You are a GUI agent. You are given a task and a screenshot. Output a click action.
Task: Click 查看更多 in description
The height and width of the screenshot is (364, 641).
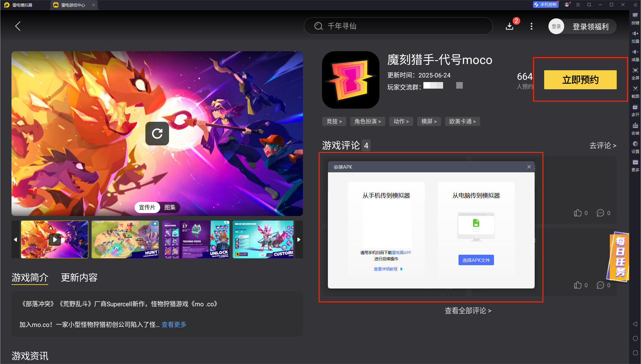pyautogui.click(x=174, y=325)
